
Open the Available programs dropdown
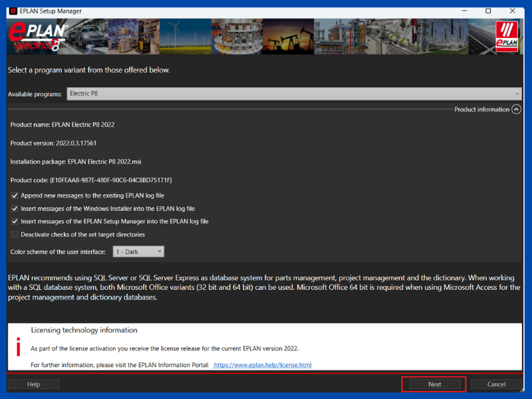[294, 94]
